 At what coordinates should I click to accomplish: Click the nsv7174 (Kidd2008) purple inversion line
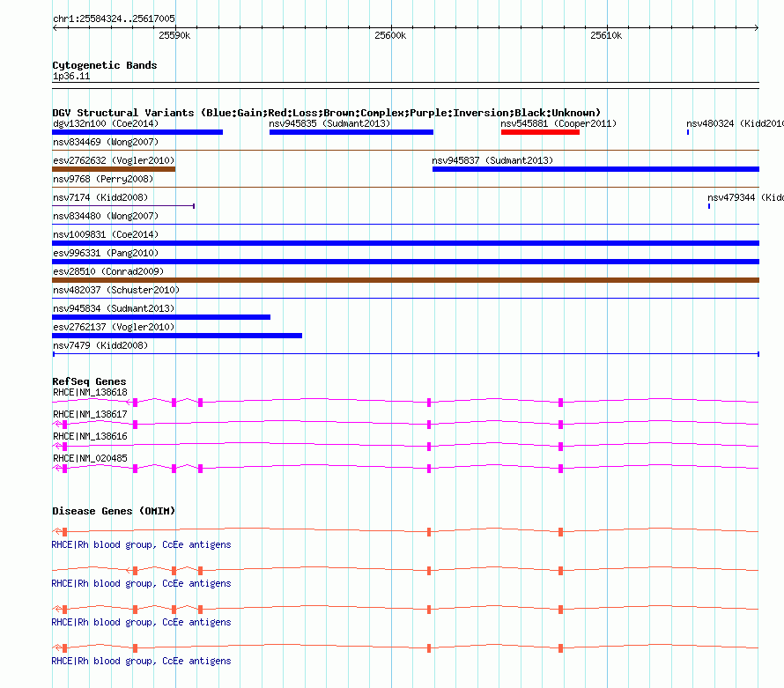[123, 205]
